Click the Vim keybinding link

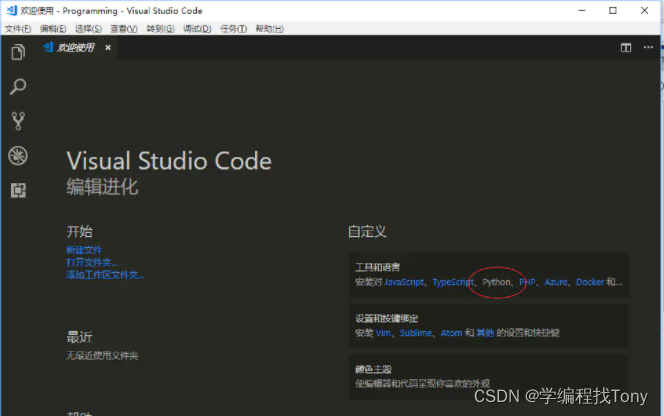coord(383,333)
